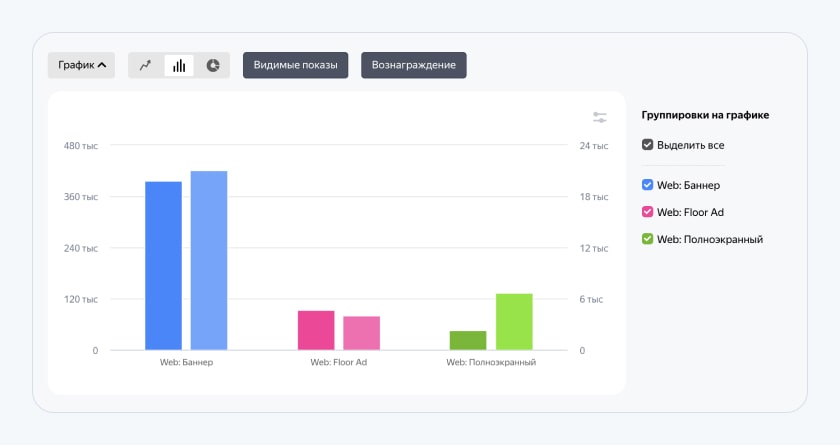Image resolution: width=840 pixels, height=445 pixels.
Task: Uncheck the Web: Полноэкранный checkbox
Action: [x=648, y=239]
